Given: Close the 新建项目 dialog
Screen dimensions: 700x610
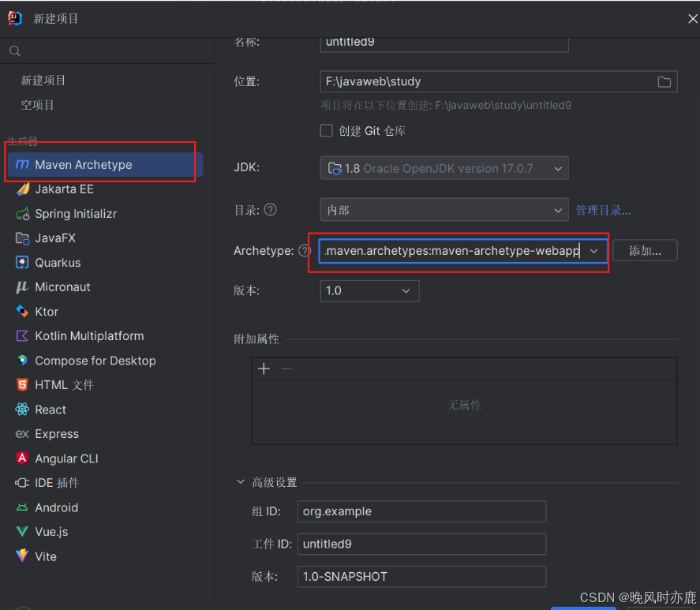Looking at the screenshot, I should tap(692, 19).
